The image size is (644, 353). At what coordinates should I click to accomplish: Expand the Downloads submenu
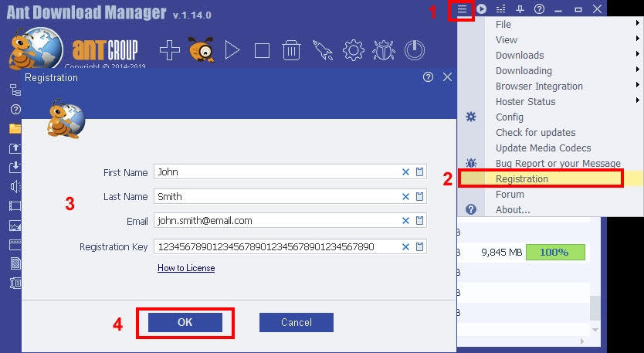[x=550, y=55]
